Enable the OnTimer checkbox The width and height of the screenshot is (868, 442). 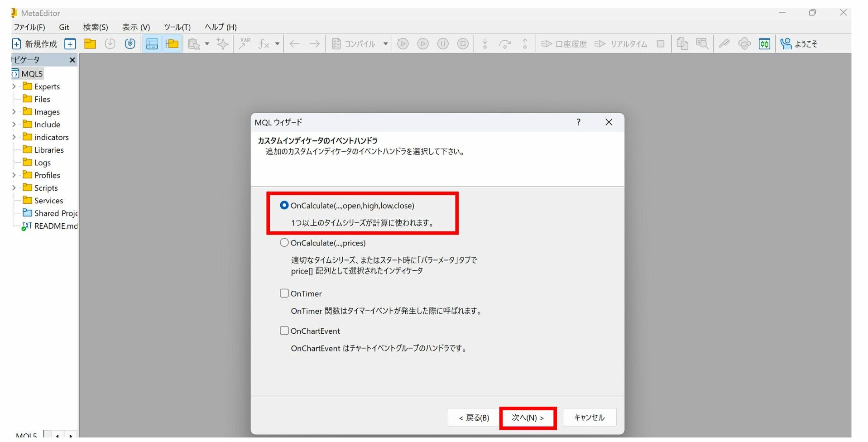tap(284, 293)
